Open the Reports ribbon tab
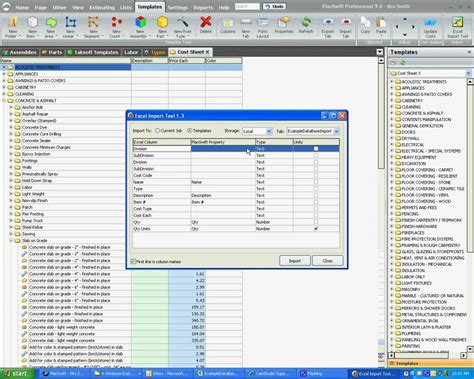This screenshot has height=379, width=474. (203, 7)
